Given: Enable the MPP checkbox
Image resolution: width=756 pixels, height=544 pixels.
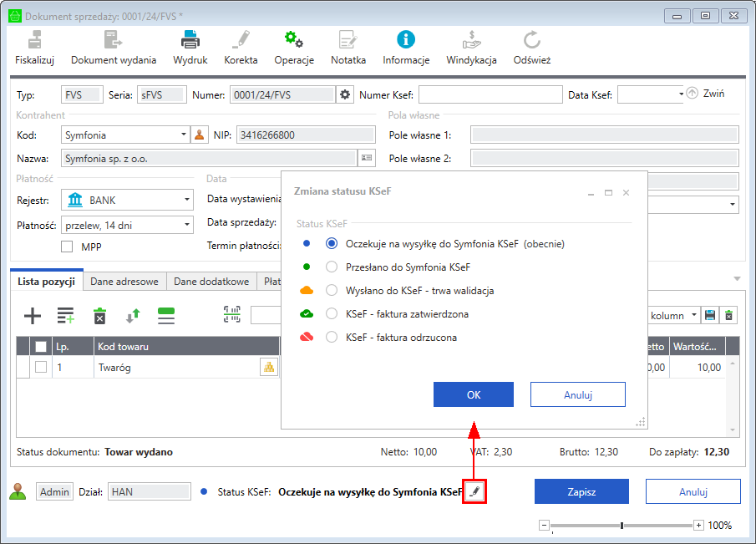Looking at the screenshot, I should (x=68, y=247).
